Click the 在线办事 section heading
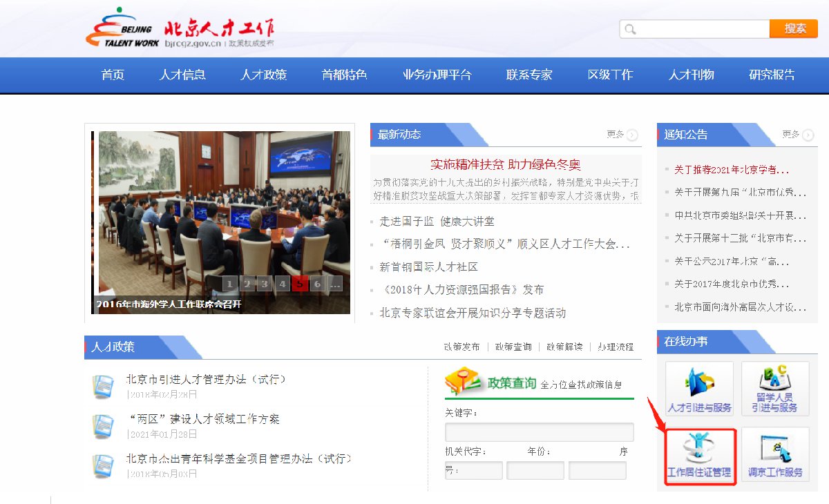Screen dimensions: 829x504 coord(686,342)
